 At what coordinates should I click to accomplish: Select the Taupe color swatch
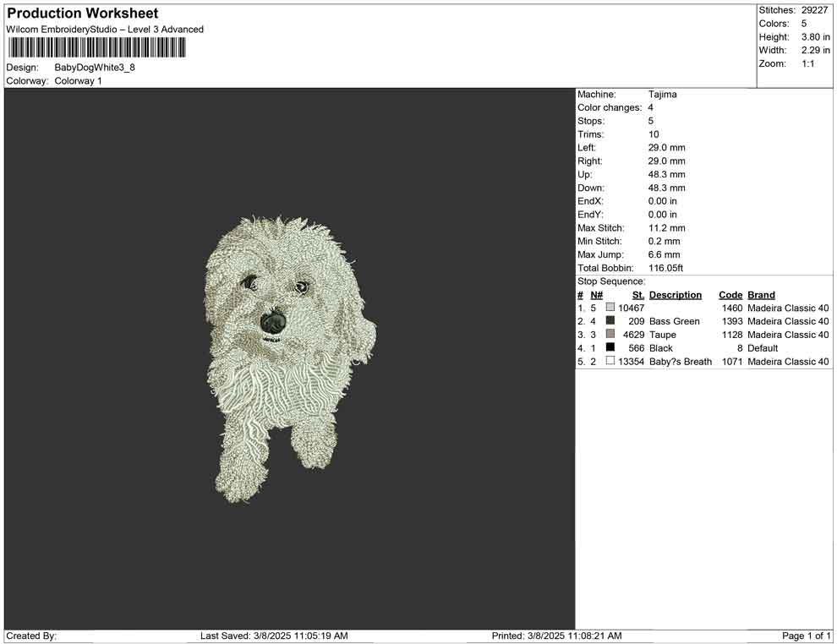click(610, 335)
